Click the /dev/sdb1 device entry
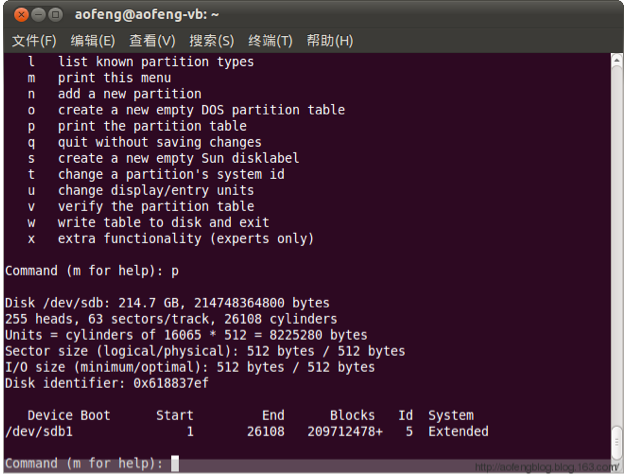 point(39,431)
